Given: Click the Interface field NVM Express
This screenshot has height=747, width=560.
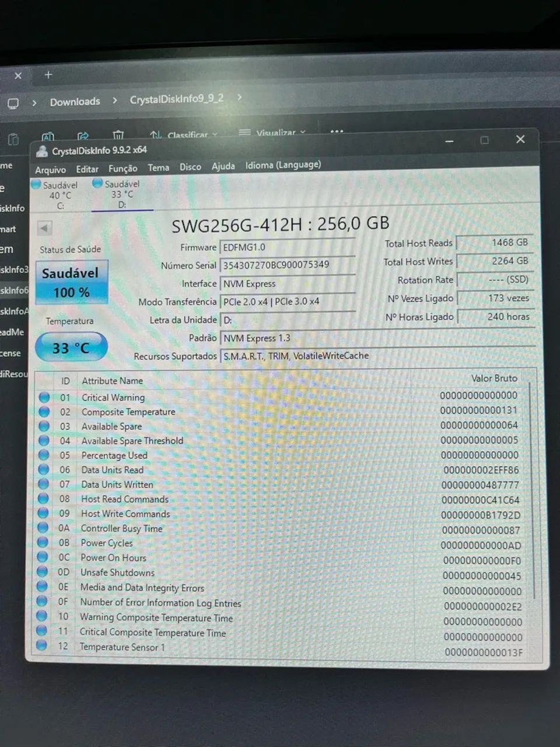Looking at the screenshot, I should (287, 284).
